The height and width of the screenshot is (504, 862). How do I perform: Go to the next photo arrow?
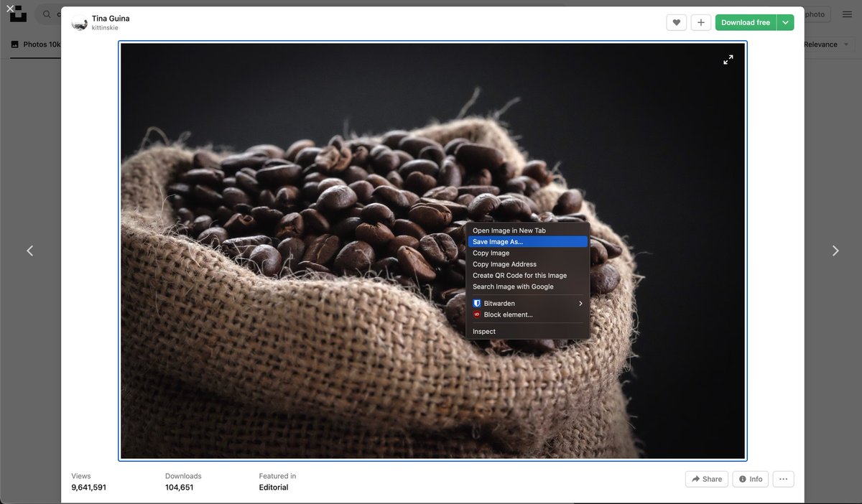pos(835,251)
